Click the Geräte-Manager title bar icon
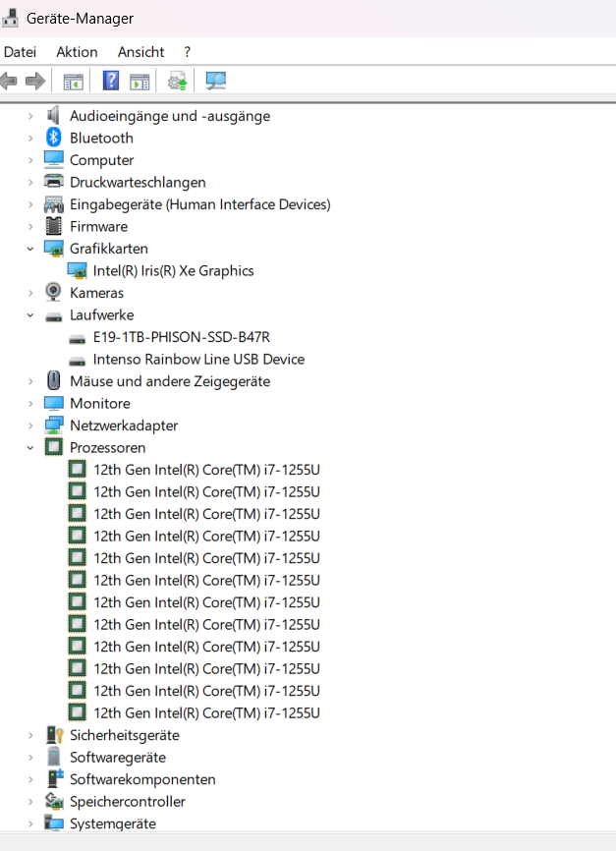 (10, 18)
